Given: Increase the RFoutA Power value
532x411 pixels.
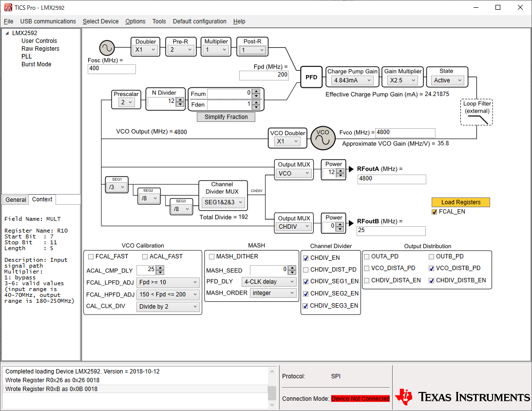Looking at the screenshot, I should point(341,171).
